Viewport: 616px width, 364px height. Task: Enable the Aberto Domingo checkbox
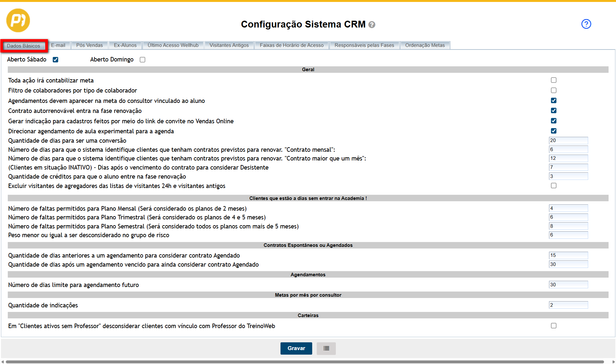(x=142, y=60)
